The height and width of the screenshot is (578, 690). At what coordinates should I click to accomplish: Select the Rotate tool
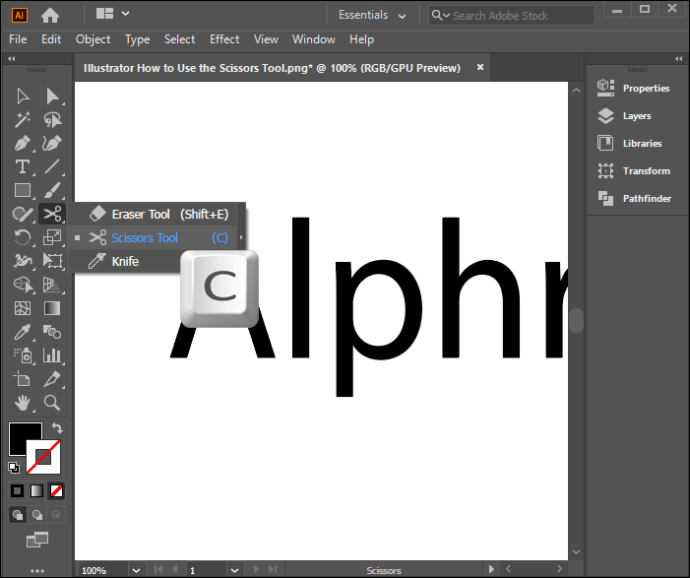(x=22, y=237)
